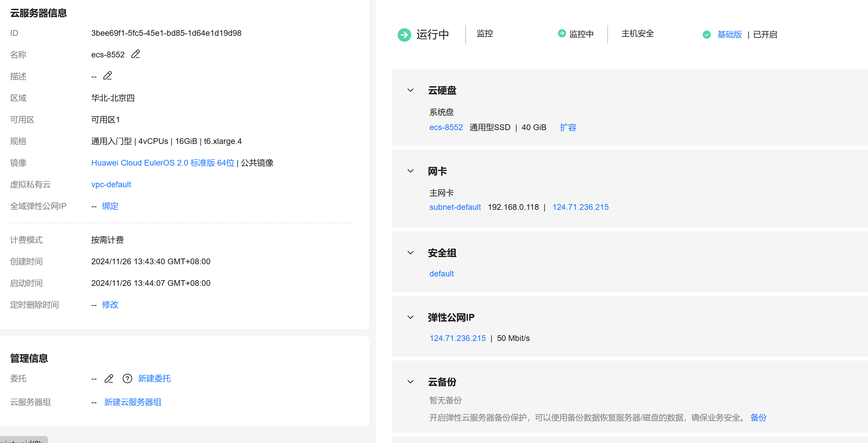Image resolution: width=868 pixels, height=443 pixels.
Task: Click the region value 华北-北京四
Action: (x=113, y=98)
